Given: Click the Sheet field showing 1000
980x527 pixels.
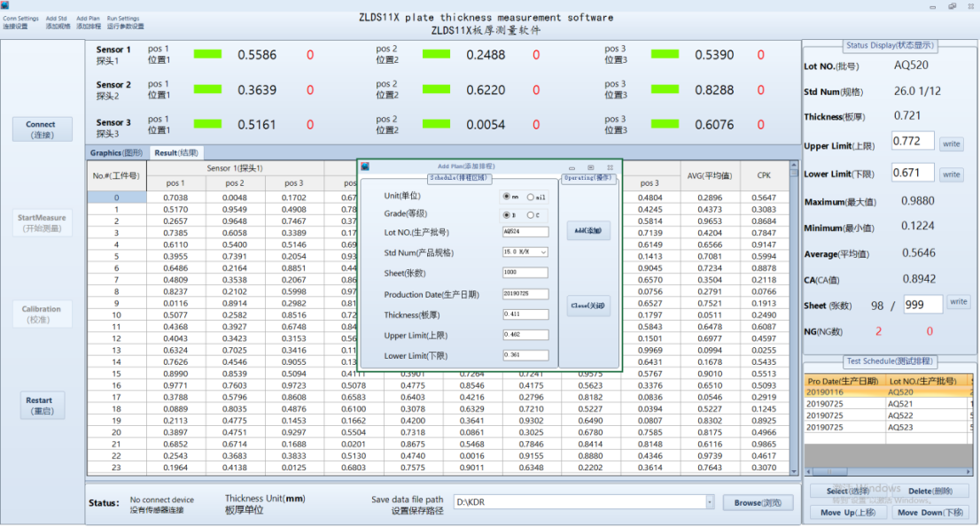Looking at the screenshot, I should click(x=525, y=272).
